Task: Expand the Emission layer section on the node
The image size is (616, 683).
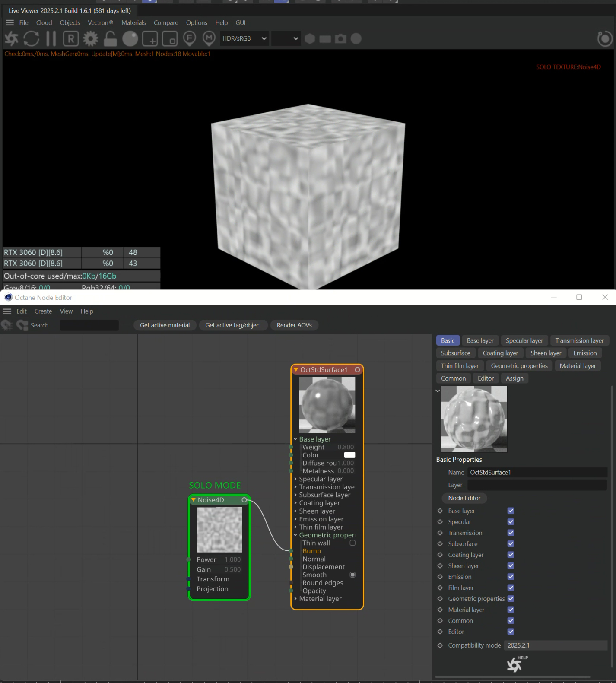Action: (295, 519)
